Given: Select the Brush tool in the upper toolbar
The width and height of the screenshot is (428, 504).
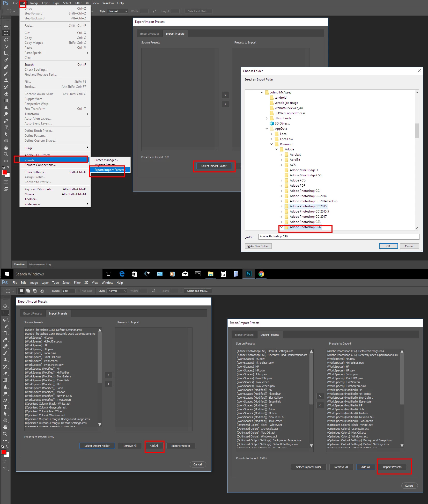Looking at the screenshot, I should 6,74.
